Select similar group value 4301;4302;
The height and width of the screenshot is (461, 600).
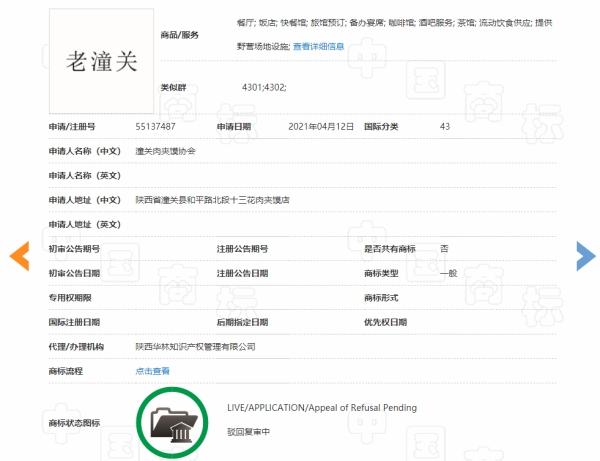coord(264,87)
